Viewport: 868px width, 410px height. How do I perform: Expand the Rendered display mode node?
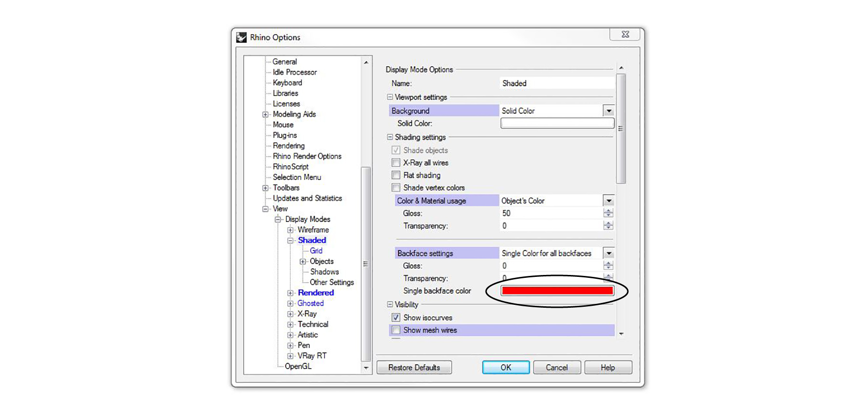point(290,293)
